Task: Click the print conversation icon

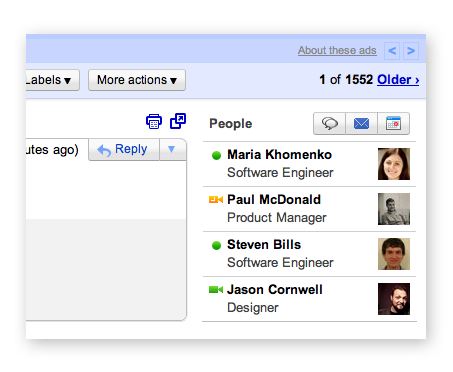Action: [154, 121]
